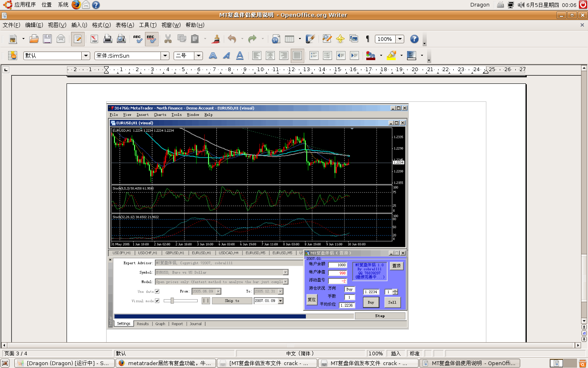
Task: Click the Format Paintbrush icon
Action: tap(216, 39)
